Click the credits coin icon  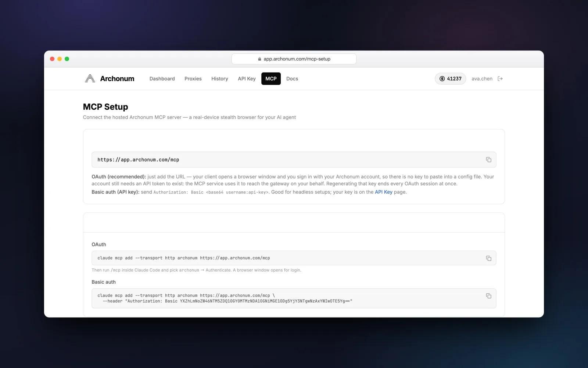pyautogui.click(x=442, y=79)
